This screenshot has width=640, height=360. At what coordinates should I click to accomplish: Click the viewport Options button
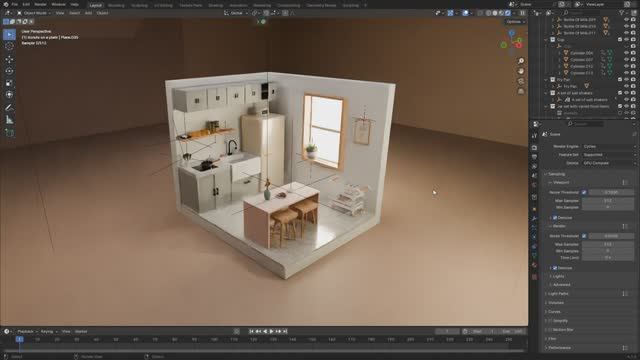515,22
